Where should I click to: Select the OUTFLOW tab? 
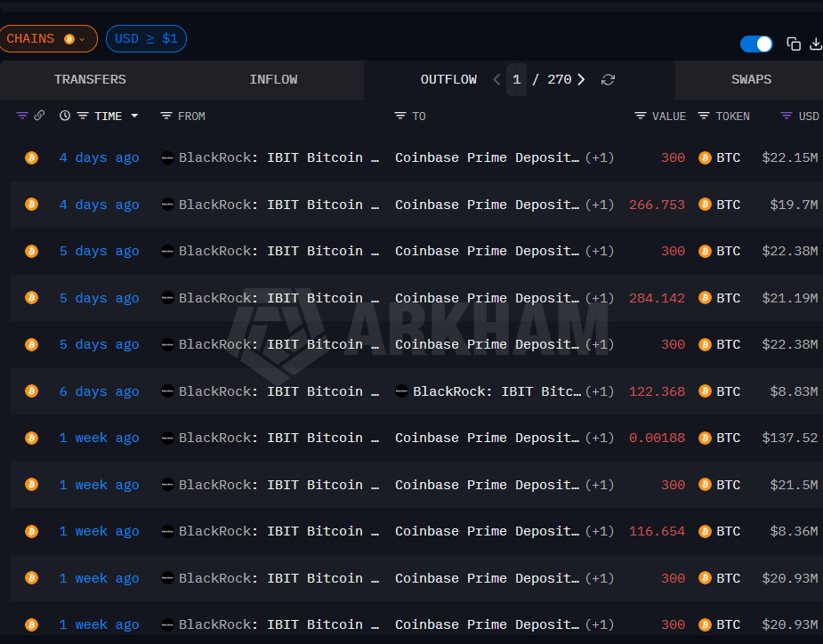(x=448, y=80)
